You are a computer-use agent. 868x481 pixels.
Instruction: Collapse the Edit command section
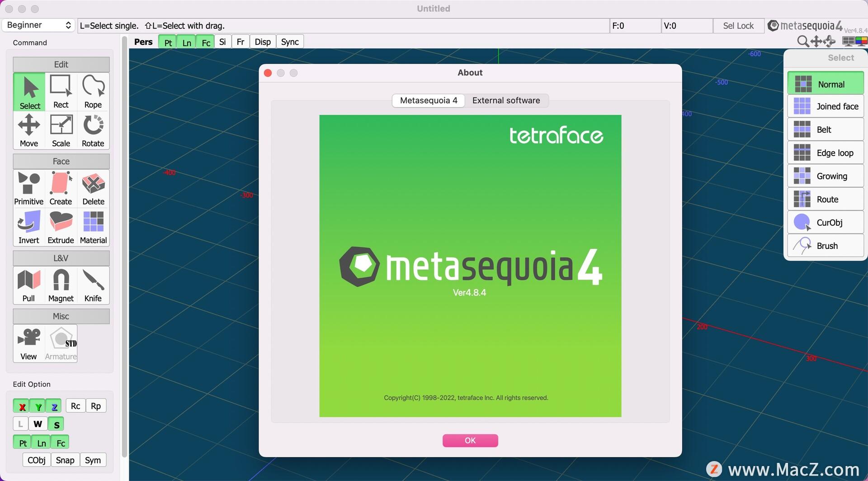[61, 64]
